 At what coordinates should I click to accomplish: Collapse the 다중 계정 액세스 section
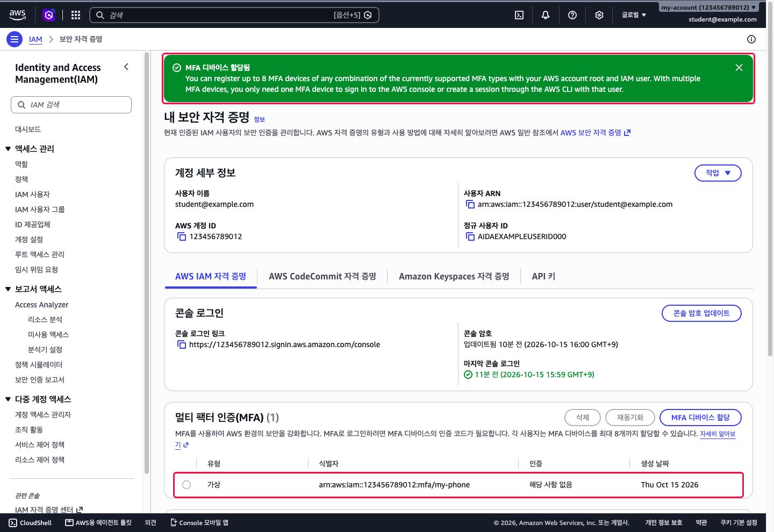pos(8,399)
